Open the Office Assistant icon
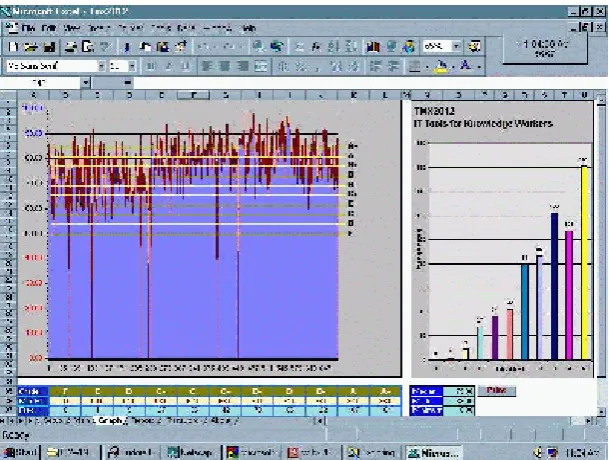 click(x=474, y=47)
